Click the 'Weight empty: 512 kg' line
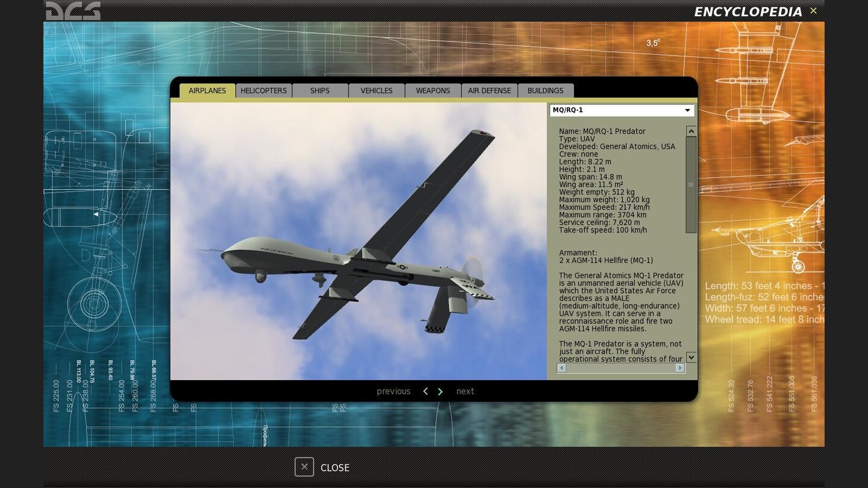The height and width of the screenshot is (488, 868). tap(597, 192)
